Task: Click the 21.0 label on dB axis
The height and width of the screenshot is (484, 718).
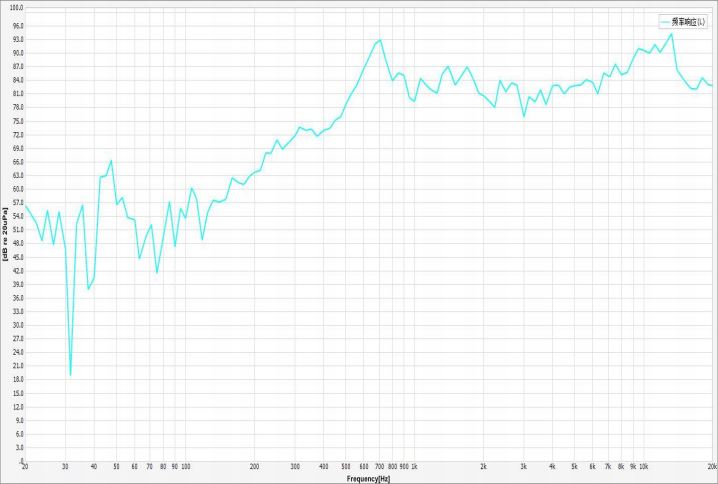Action: pos(18,366)
